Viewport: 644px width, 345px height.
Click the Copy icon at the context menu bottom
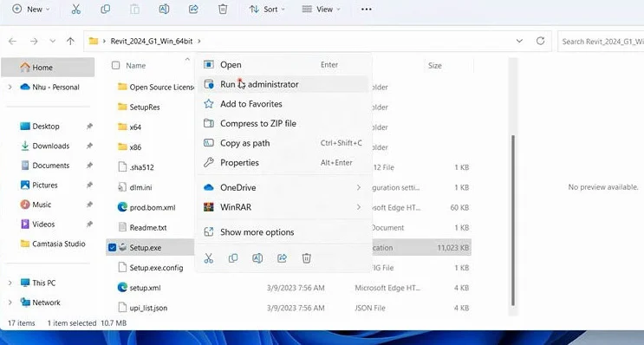point(233,258)
